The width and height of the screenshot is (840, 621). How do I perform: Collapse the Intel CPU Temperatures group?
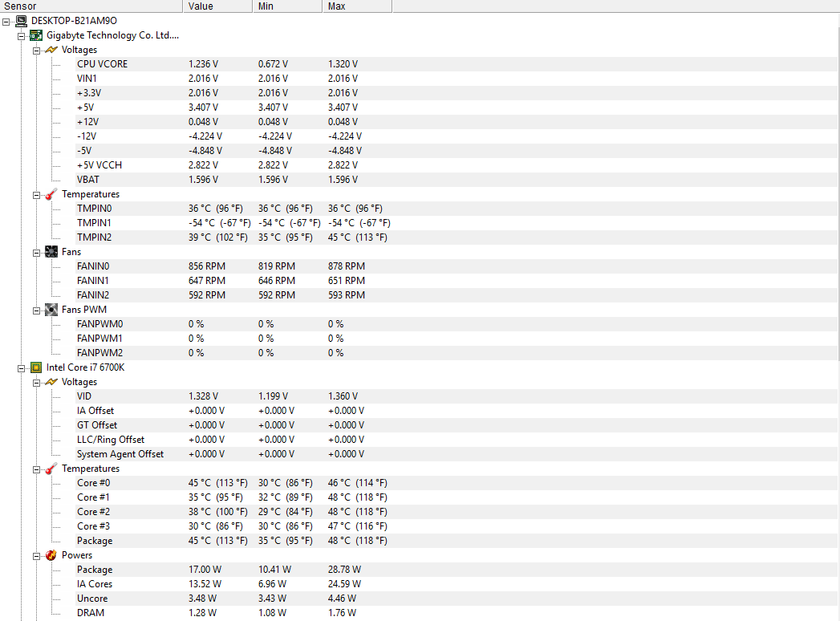point(36,470)
